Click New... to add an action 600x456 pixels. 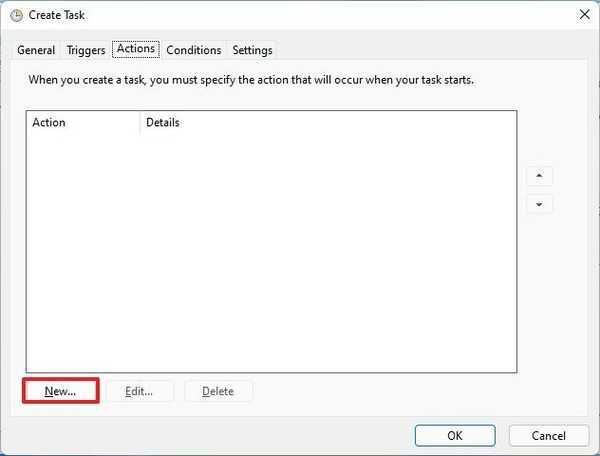tap(60, 391)
